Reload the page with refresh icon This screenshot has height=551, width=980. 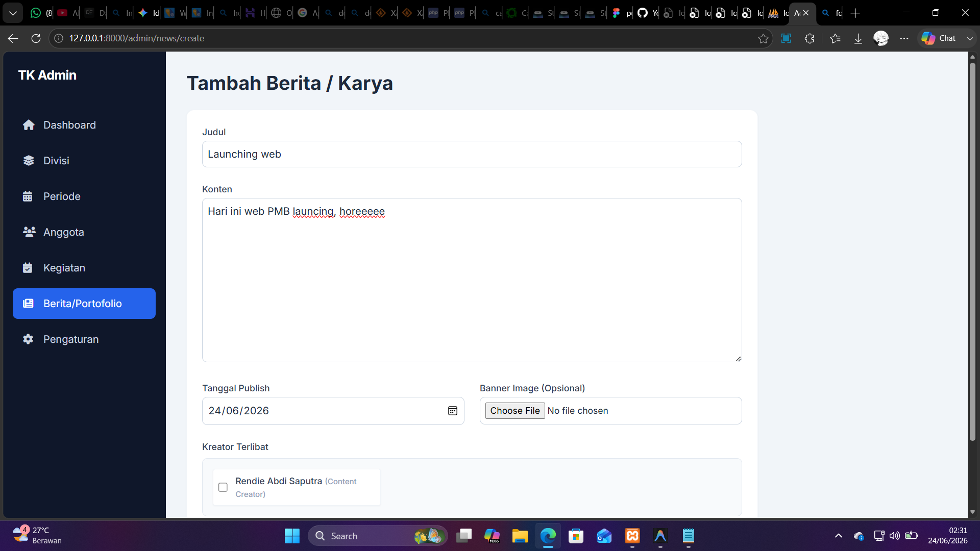36,38
